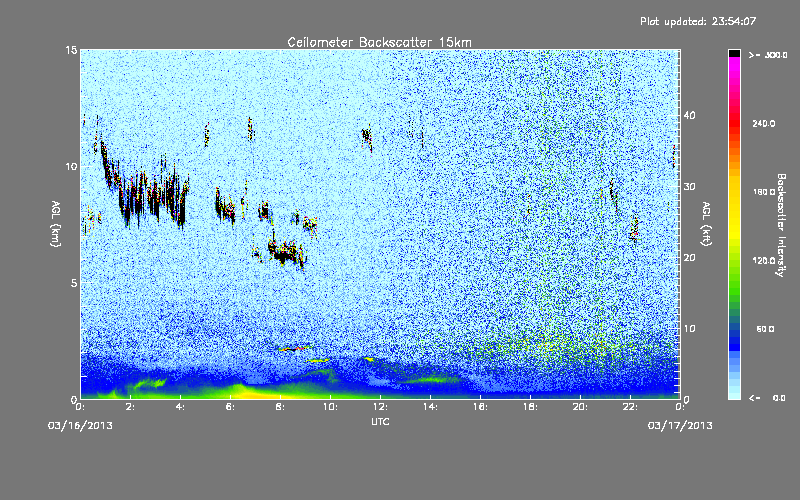Click the start date label 03/16/2013
The image size is (800, 500).
tap(80, 426)
